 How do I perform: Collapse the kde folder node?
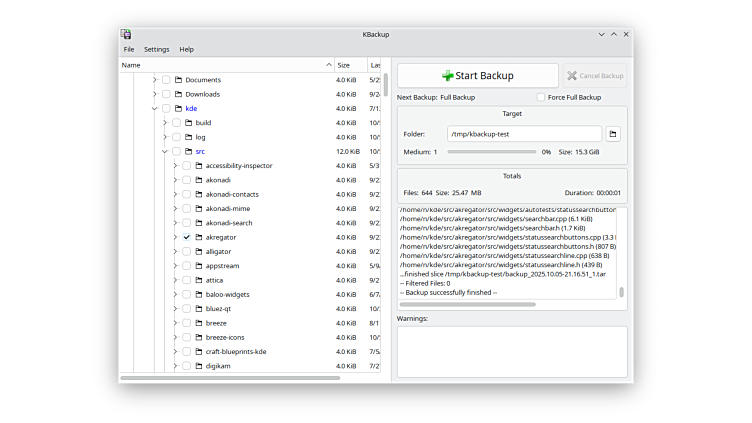point(154,108)
